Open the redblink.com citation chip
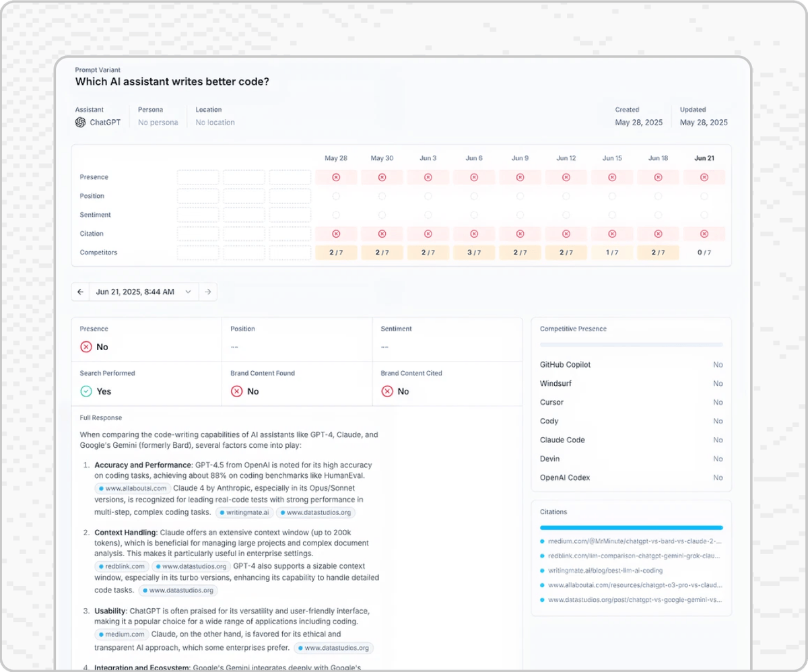This screenshot has height=672, width=808. coord(121,566)
